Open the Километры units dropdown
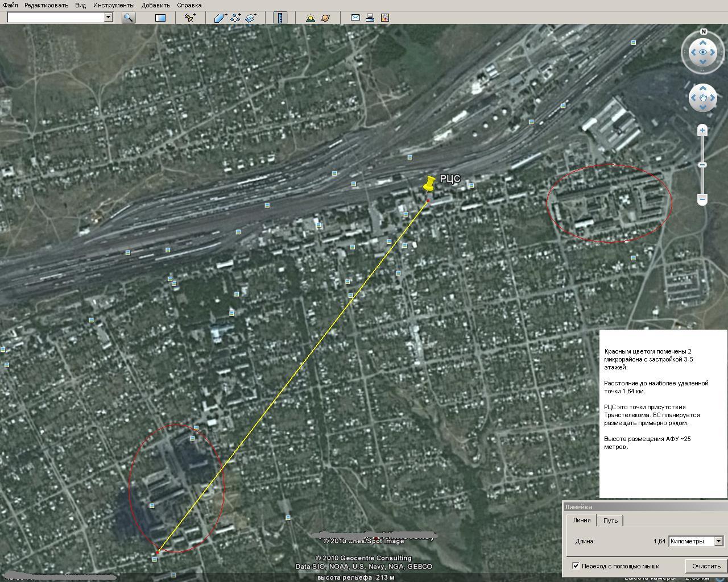728x582 pixels. (718, 541)
